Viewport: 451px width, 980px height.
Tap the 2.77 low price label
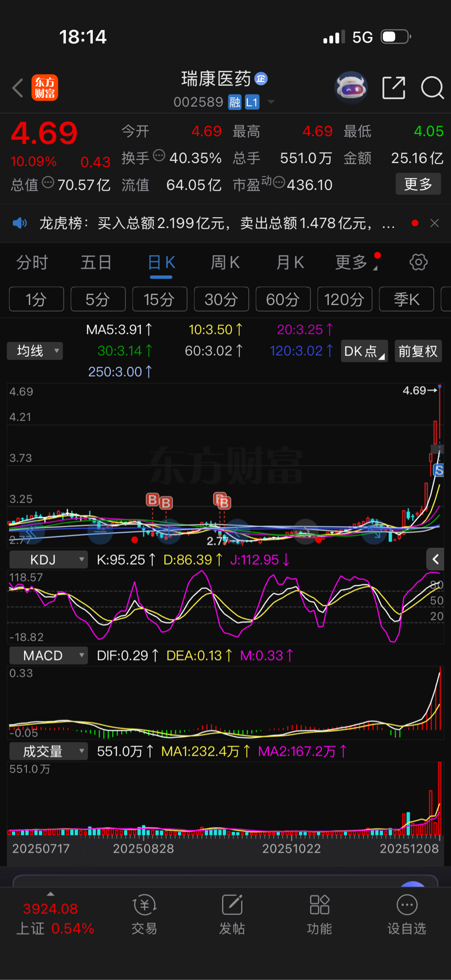point(217,540)
